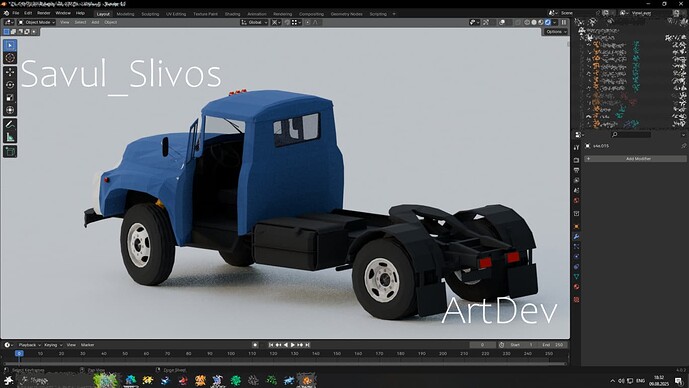The image size is (689, 388).
Task: Toggle proportional editing
Action: (x=308, y=22)
